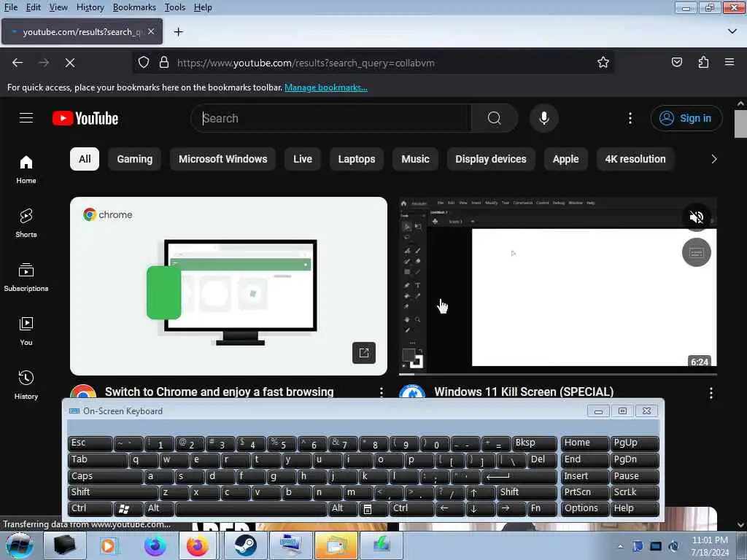Go back in Firefox
Screen dimensions: 747x560
tap(18, 63)
